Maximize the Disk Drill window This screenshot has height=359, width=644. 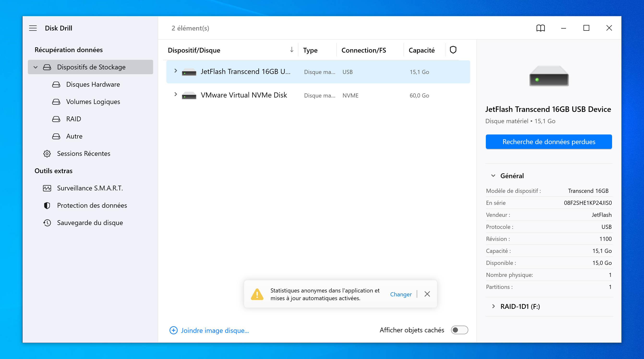coord(586,28)
